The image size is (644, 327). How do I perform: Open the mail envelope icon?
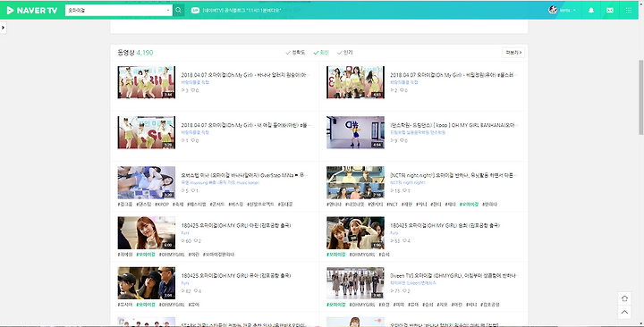610,10
